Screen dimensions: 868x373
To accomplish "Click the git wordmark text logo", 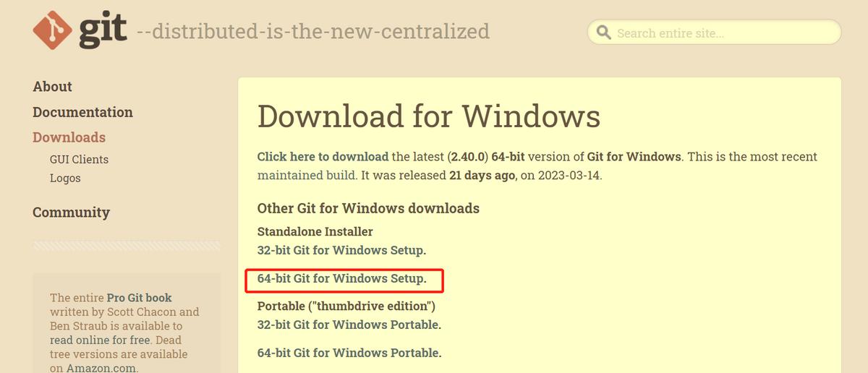I will pyautogui.click(x=103, y=30).
